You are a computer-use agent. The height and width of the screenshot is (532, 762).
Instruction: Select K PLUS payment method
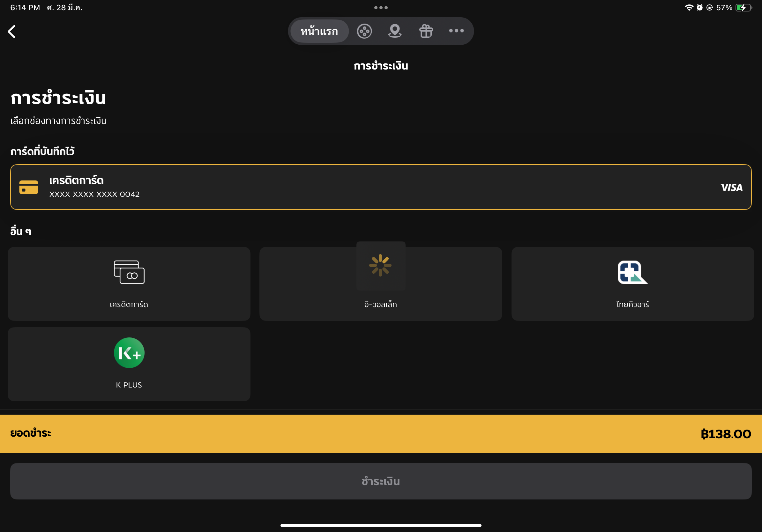129,364
